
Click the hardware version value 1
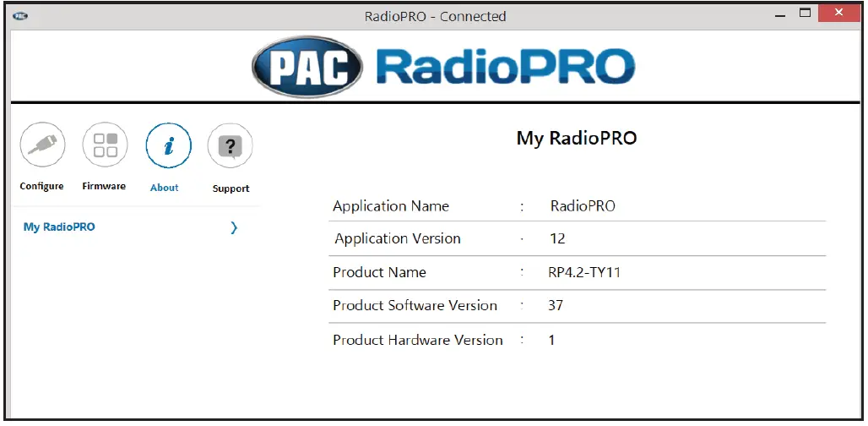(x=552, y=340)
